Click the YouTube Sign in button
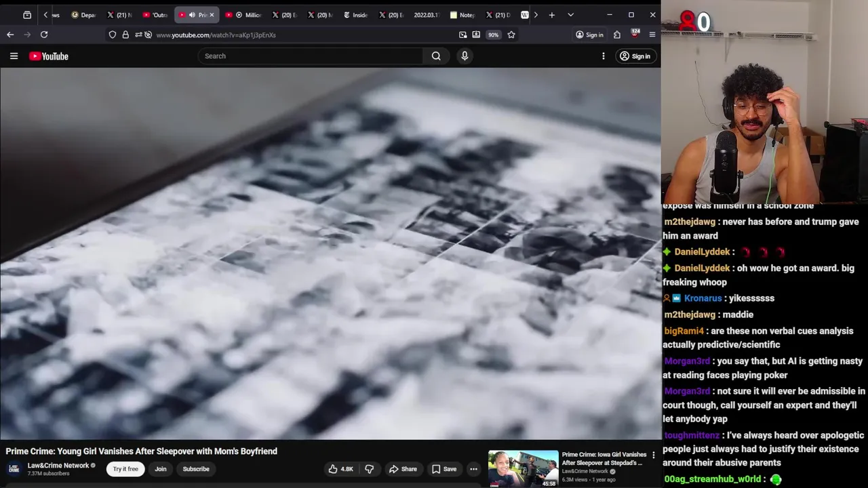Image resolution: width=868 pixels, height=488 pixels. [x=635, y=56]
